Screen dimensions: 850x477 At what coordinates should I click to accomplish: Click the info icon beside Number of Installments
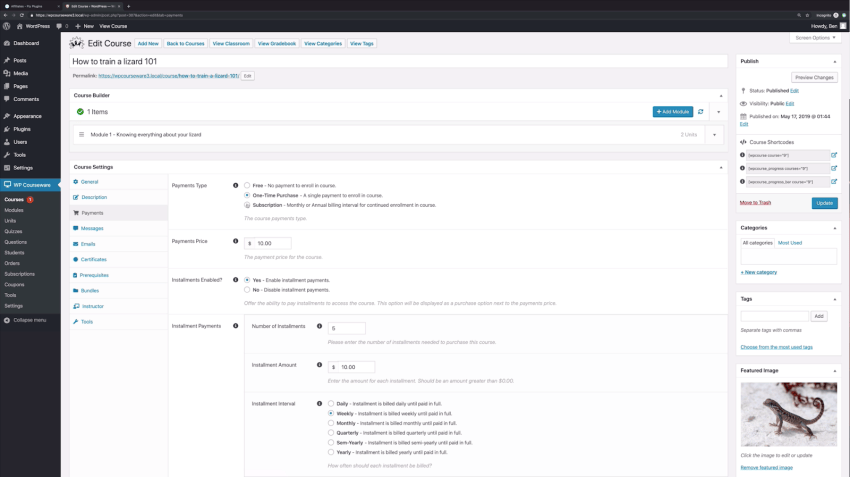320,326
